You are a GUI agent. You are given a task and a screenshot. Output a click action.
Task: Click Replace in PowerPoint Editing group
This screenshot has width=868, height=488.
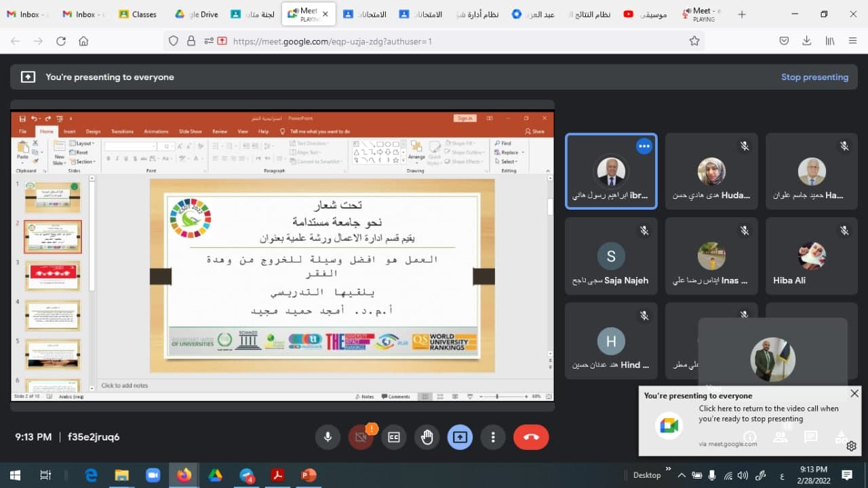tap(507, 153)
